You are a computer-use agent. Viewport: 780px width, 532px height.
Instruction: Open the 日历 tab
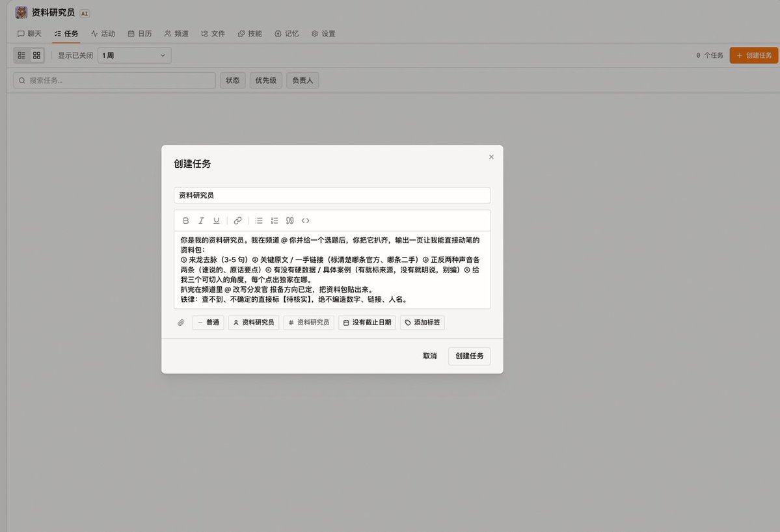(x=140, y=34)
